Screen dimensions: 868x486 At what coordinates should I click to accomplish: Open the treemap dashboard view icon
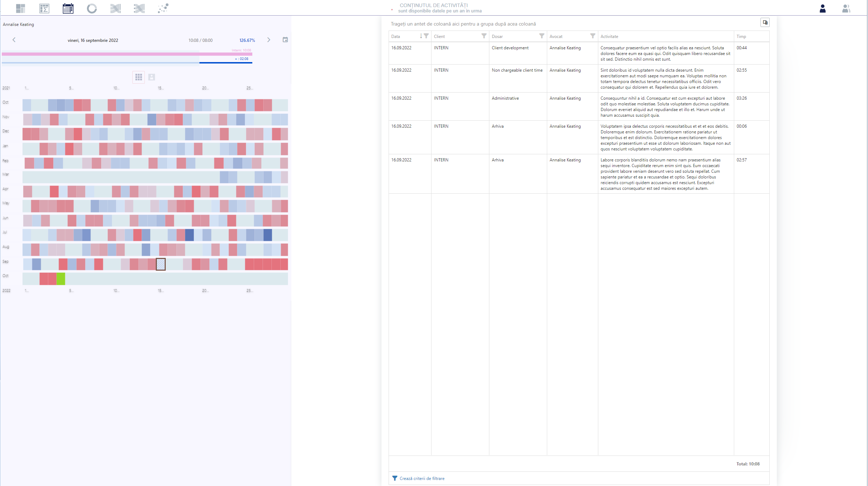click(x=21, y=8)
